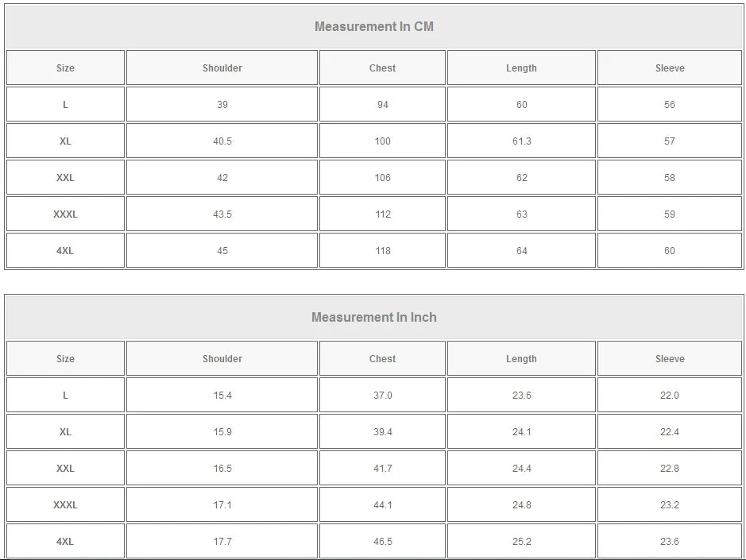Click the L shoulder value 15.4

click(222, 396)
